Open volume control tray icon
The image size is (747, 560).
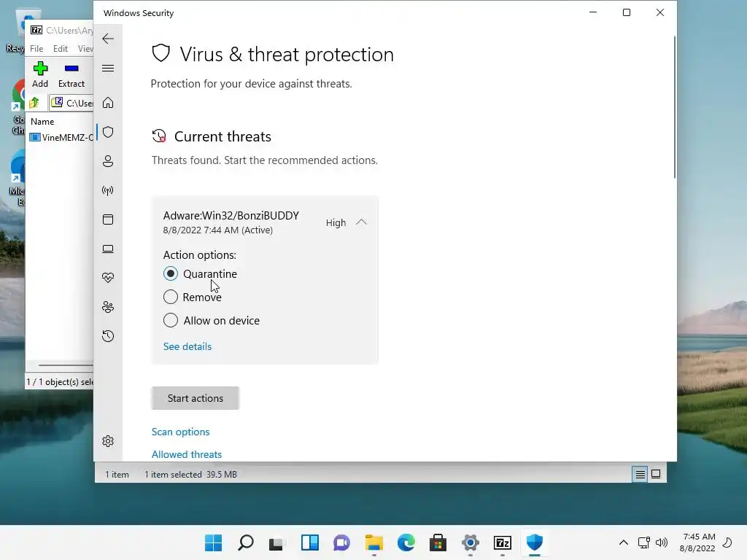click(x=662, y=542)
